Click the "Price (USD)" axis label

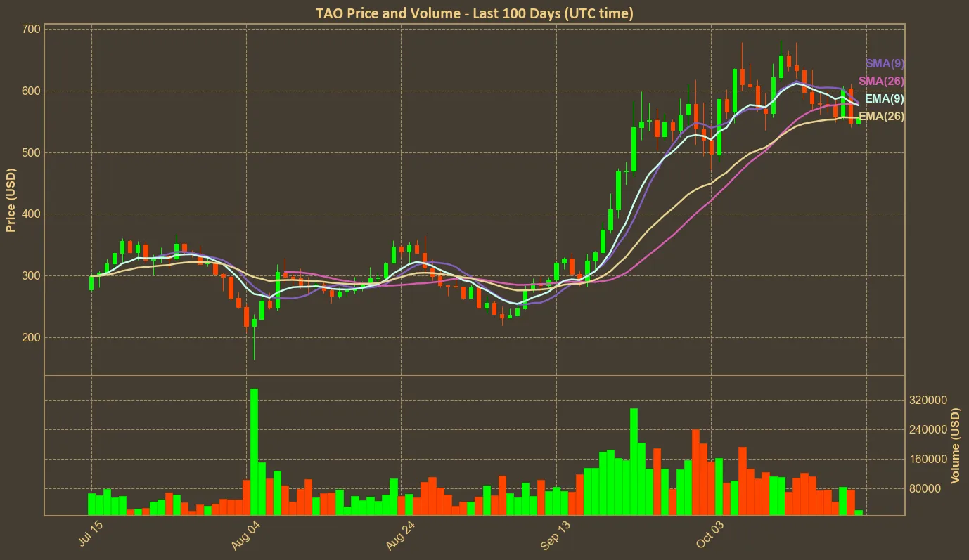click(11, 200)
